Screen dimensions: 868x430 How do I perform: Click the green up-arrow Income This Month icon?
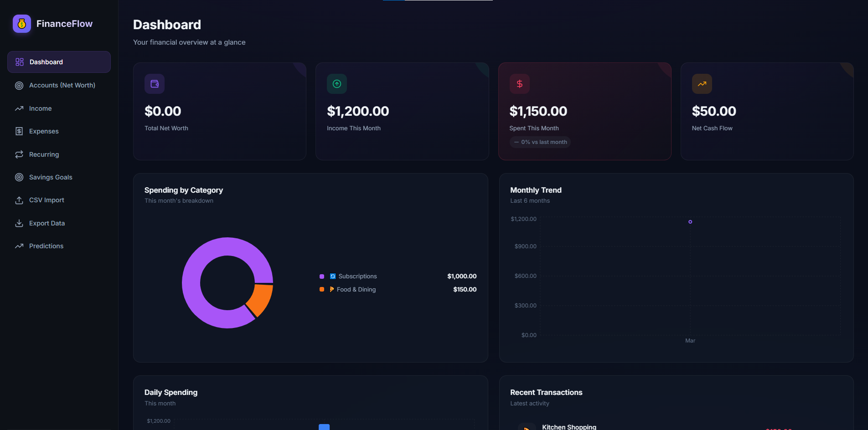click(337, 84)
